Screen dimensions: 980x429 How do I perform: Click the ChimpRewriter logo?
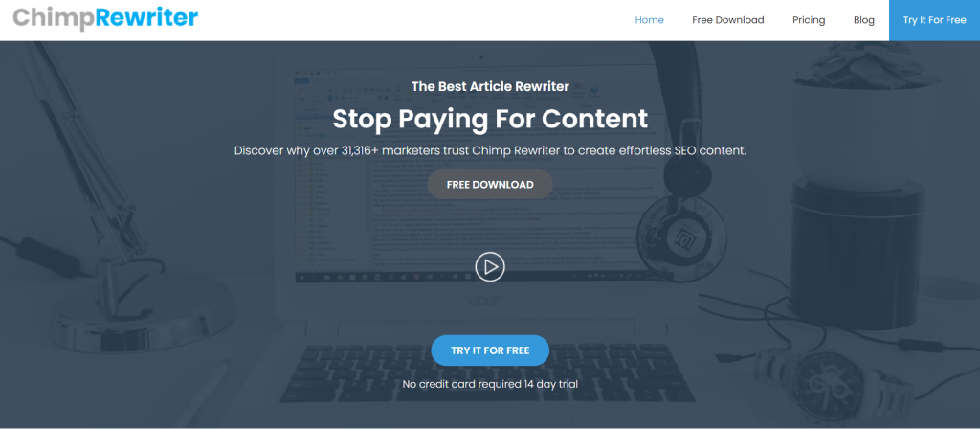pos(105,18)
